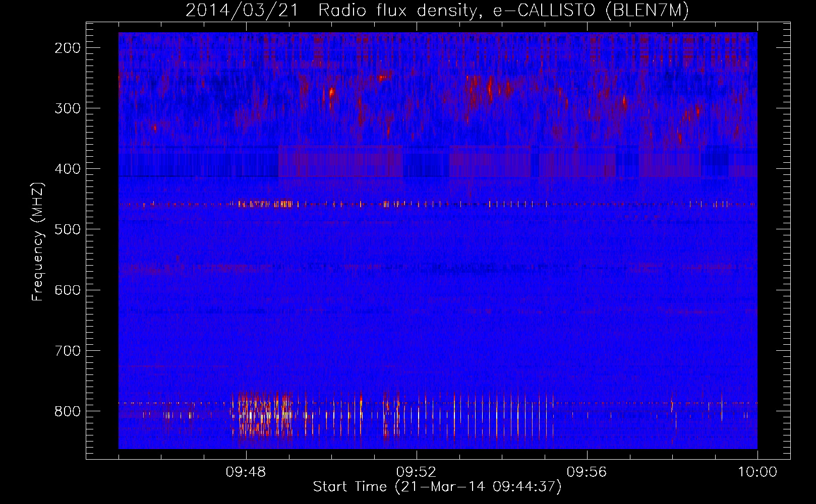Click the 600 frequency tick label

pos(68,290)
